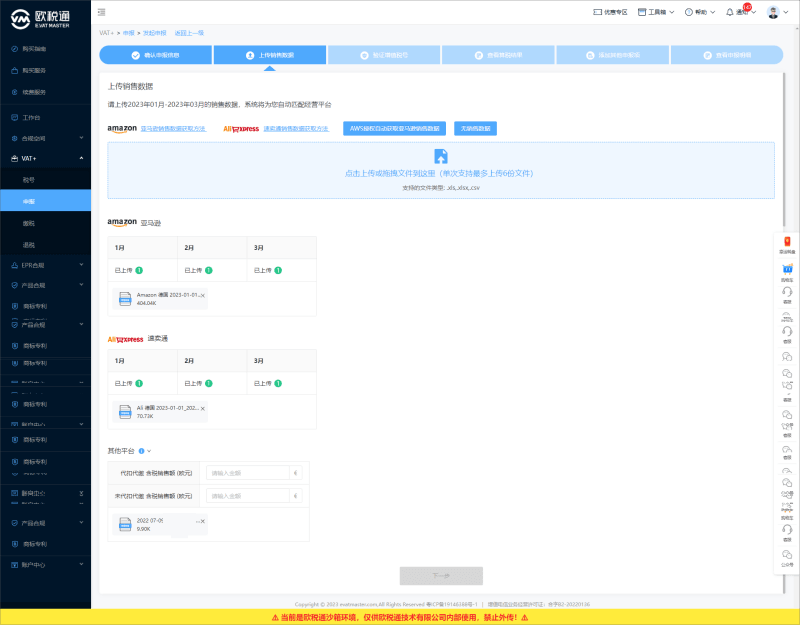Click the page's vertical scrollbar on the right
This screenshot has height=625, width=800.
pos(784,151)
